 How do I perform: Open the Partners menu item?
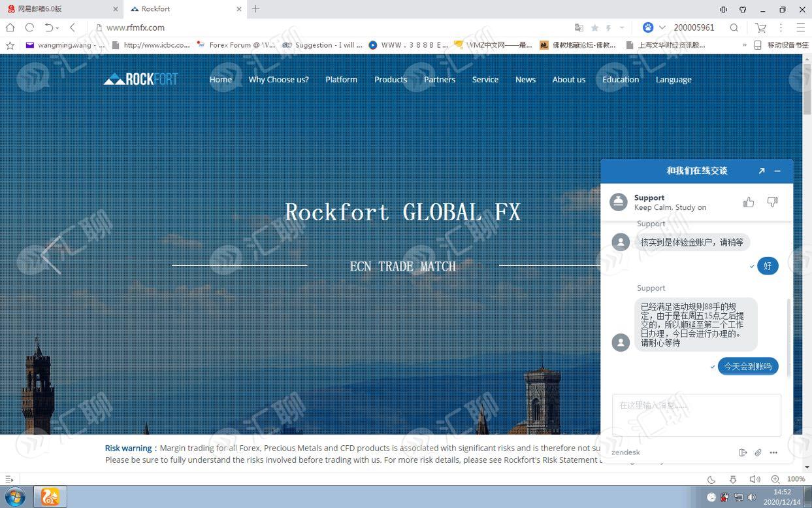tap(440, 80)
